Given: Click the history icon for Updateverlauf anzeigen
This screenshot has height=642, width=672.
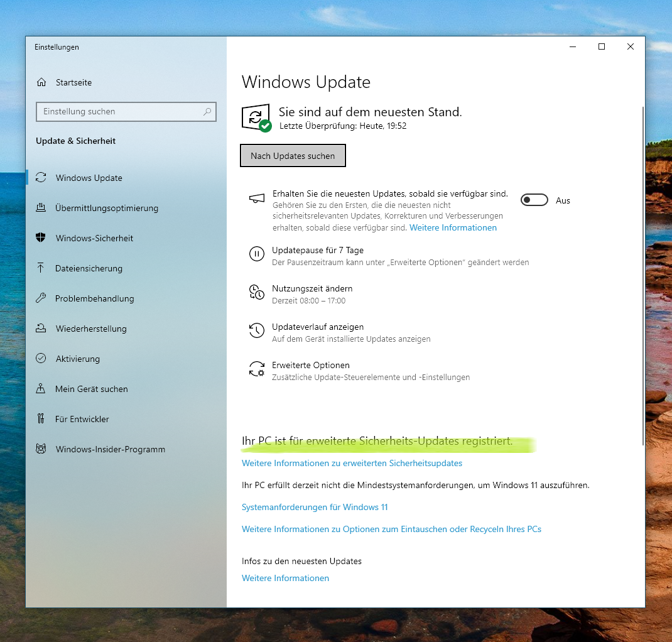Looking at the screenshot, I should point(257,330).
